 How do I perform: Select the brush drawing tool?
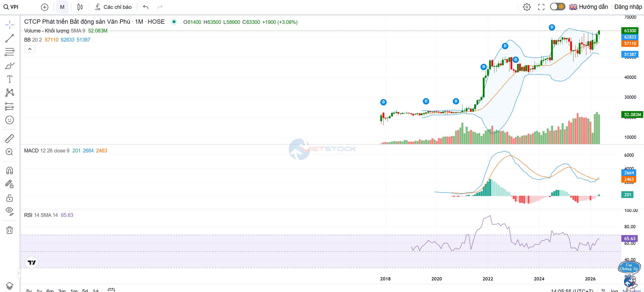[x=10, y=66]
